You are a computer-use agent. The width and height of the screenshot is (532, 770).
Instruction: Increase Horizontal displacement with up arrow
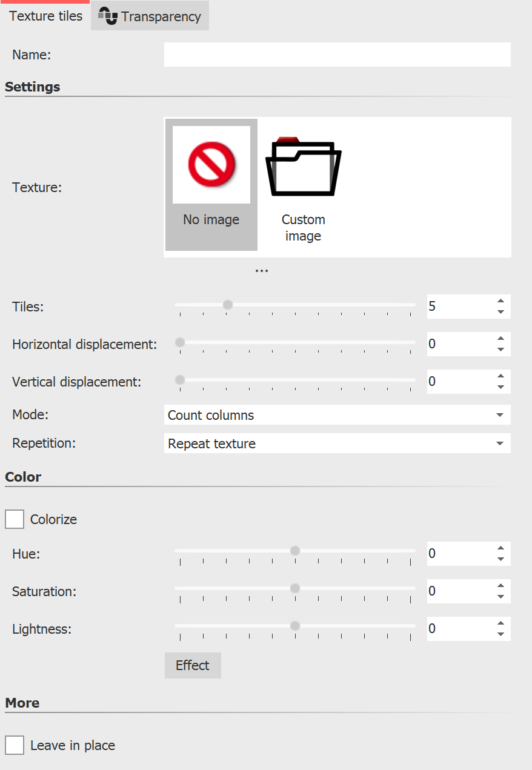coord(500,339)
